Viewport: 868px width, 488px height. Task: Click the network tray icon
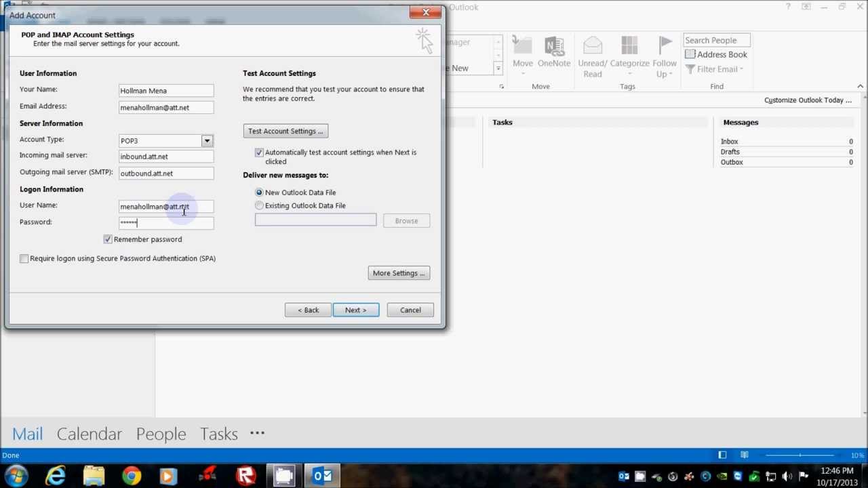click(770, 476)
